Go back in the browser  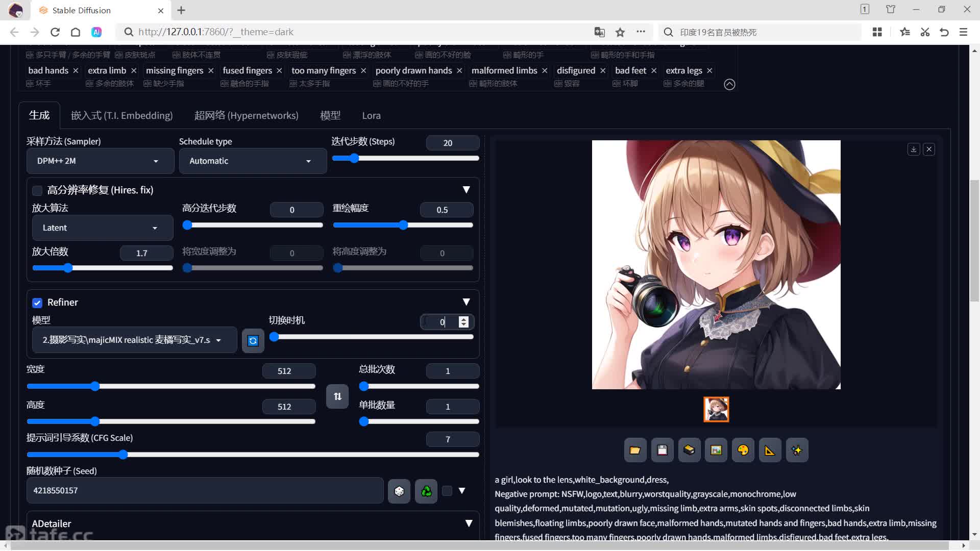click(x=14, y=32)
